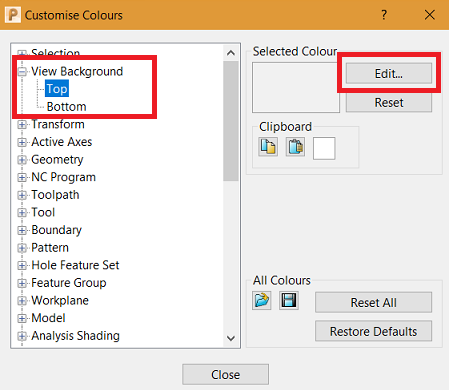Image resolution: width=449 pixels, height=390 pixels.
Task: Select the Analysis Shading label
Action: tap(75, 336)
